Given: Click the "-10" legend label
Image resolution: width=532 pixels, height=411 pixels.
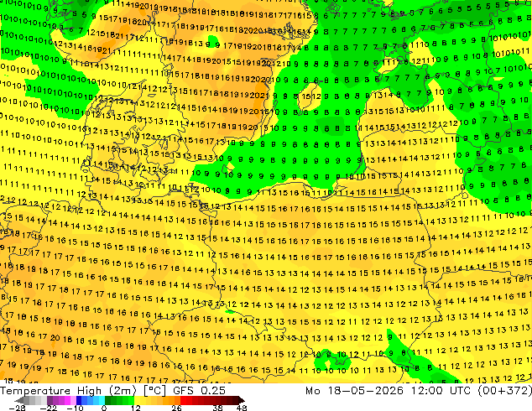Looking at the screenshot, I should pyautogui.click(x=75, y=408).
